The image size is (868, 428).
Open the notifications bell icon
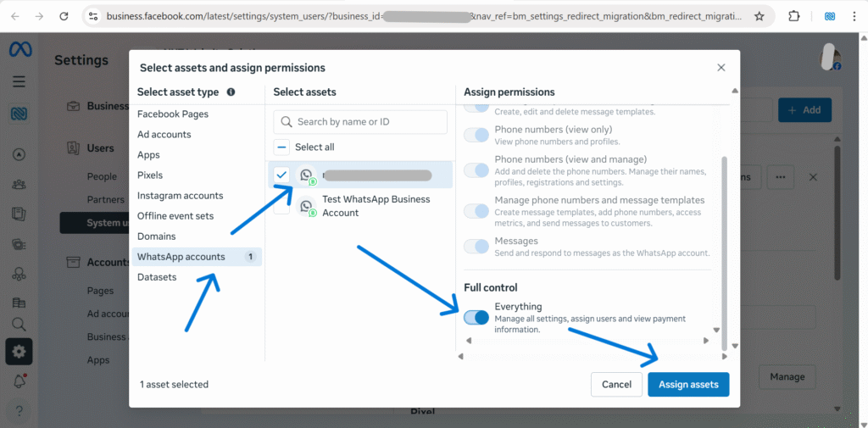(19, 381)
